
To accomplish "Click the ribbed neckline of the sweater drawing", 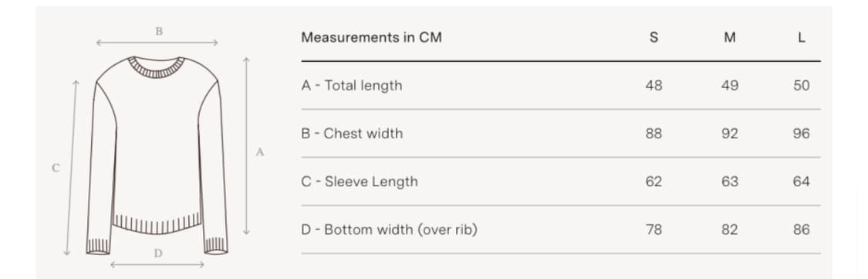I will [157, 67].
